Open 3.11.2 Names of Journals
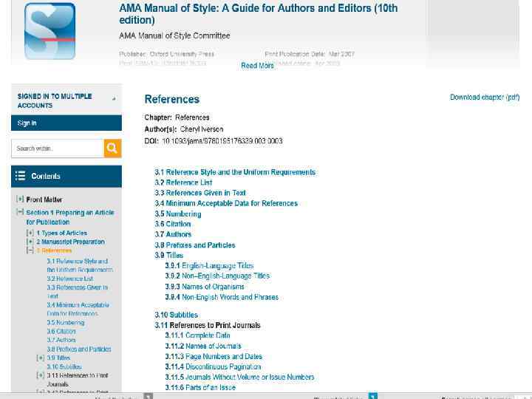This screenshot has width=532, height=399. tap(203, 346)
